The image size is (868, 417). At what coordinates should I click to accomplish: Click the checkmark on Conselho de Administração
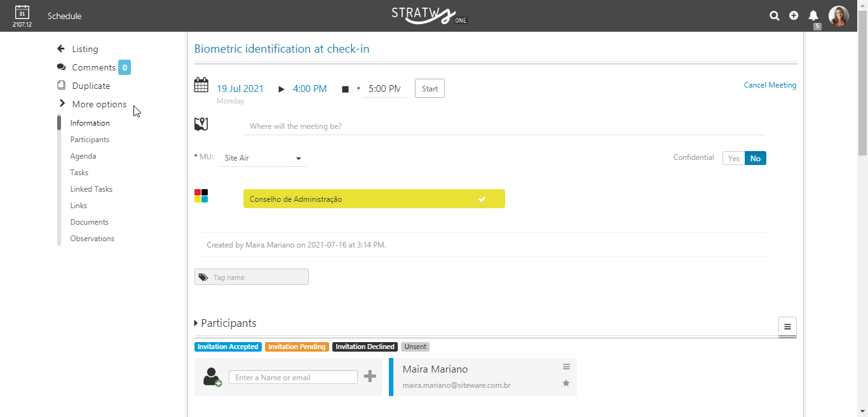point(482,199)
